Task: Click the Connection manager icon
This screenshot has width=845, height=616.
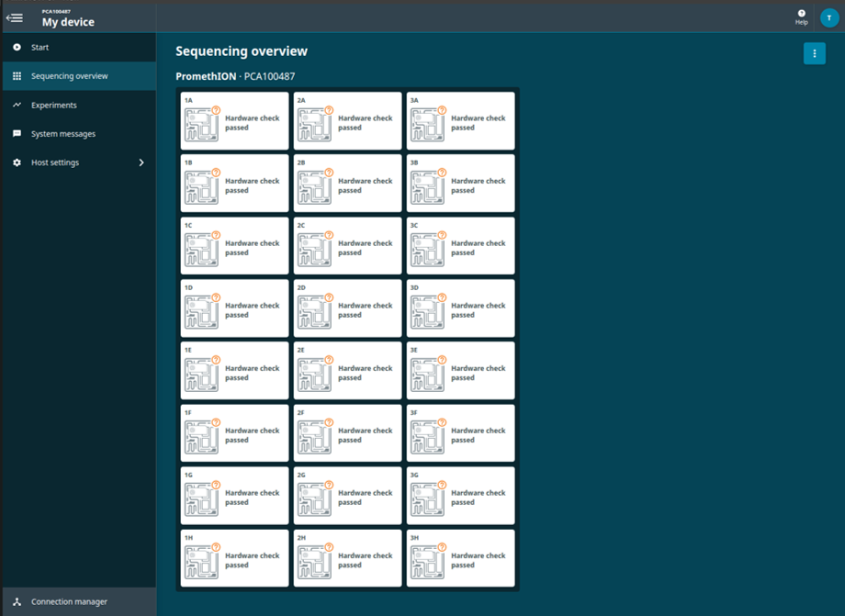Action: click(17, 602)
